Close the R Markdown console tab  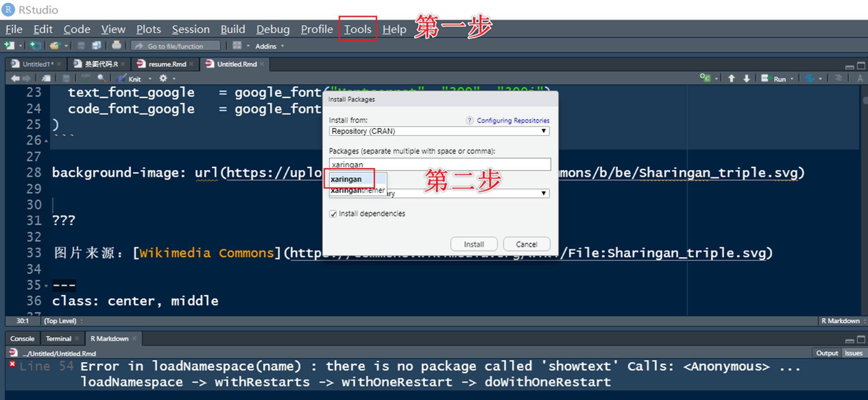click(x=135, y=338)
